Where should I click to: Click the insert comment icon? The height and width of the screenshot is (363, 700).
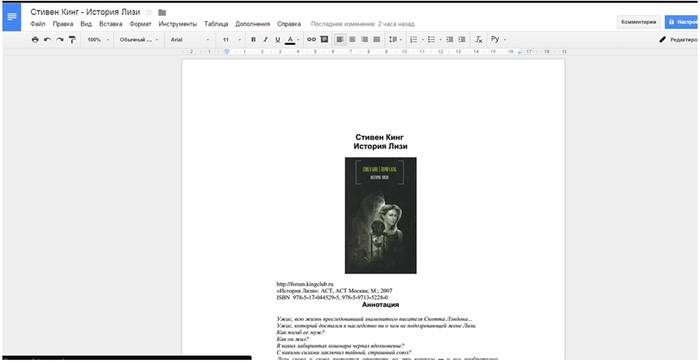tap(324, 40)
